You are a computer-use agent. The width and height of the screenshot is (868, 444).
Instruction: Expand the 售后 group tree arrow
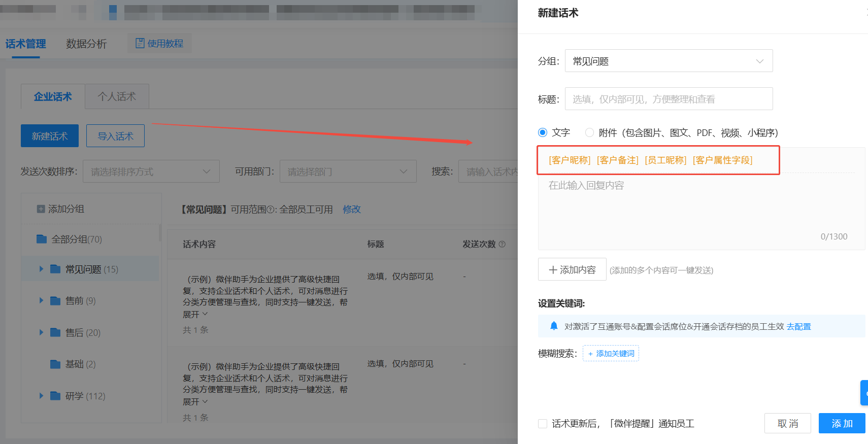(x=41, y=332)
